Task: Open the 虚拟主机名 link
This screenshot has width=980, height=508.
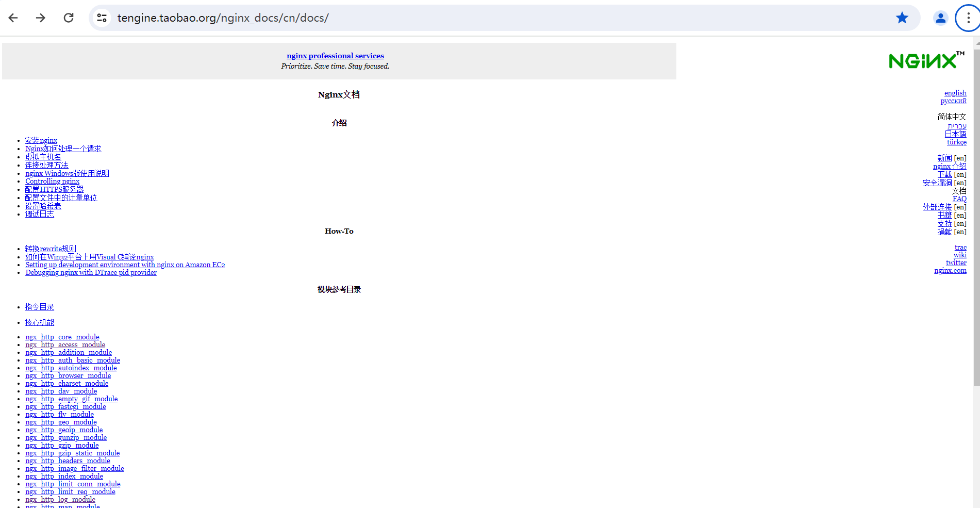Action: coord(43,157)
